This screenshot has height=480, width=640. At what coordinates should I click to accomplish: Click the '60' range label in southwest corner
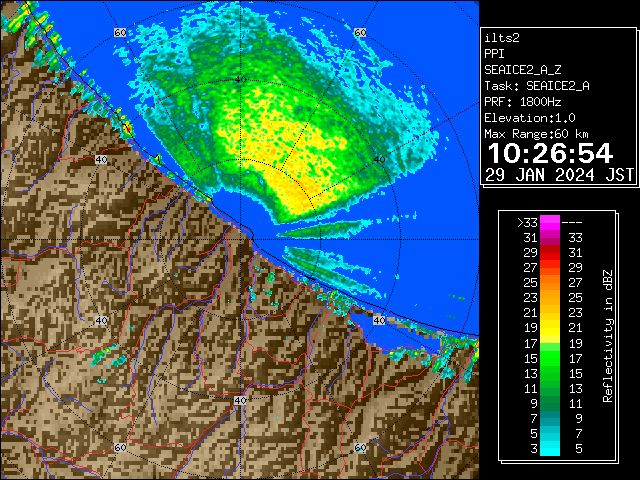point(120,447)
